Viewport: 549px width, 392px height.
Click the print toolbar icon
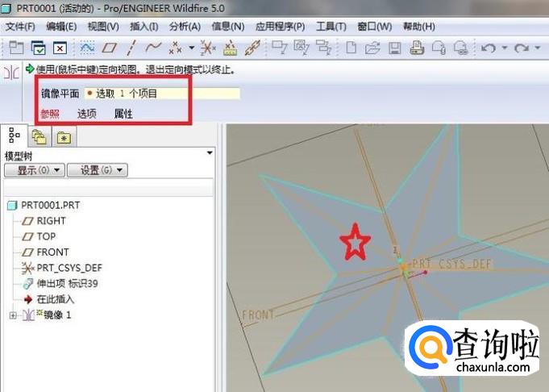pos(417,48)
